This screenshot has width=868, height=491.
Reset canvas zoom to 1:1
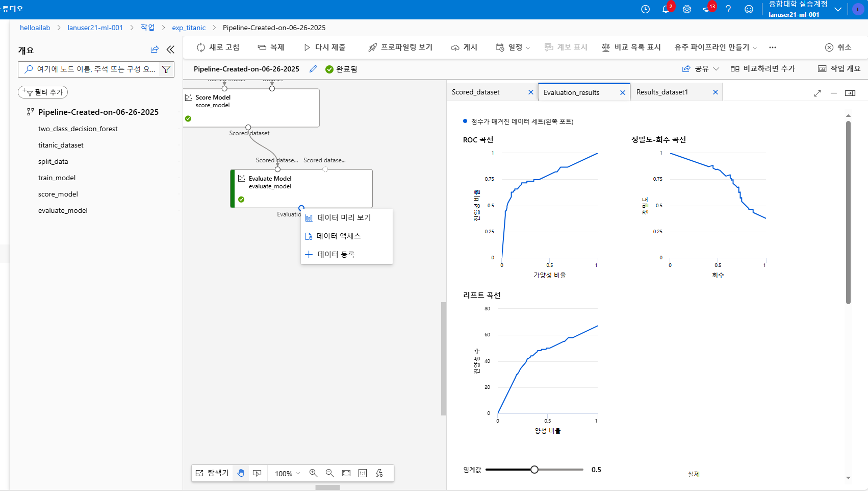click(x=363, y=473)
